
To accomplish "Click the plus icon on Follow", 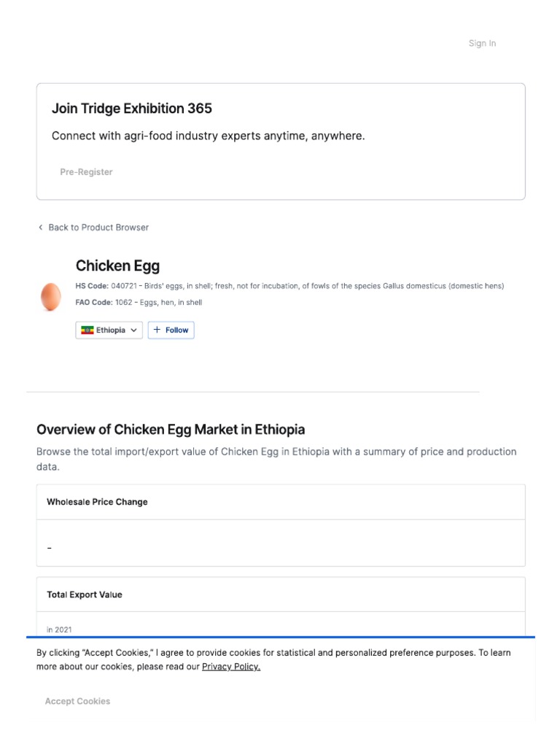I will click(157, 330).
